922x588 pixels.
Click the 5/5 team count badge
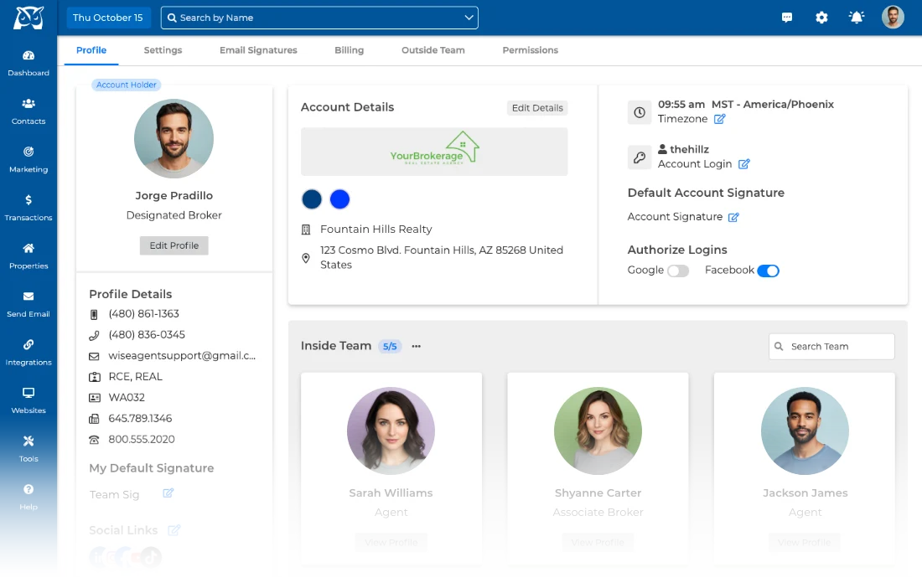coord(390,347)
